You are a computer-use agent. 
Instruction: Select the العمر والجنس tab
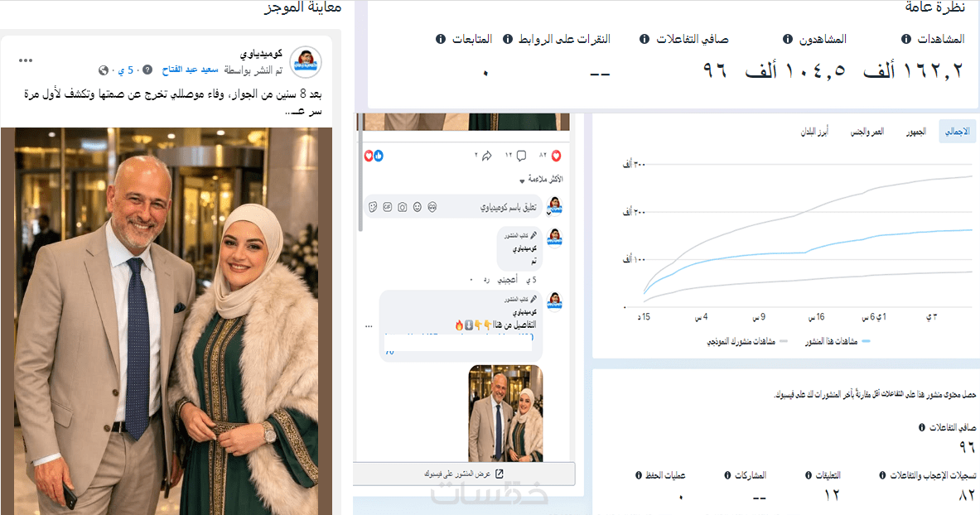tap(867, 132)
